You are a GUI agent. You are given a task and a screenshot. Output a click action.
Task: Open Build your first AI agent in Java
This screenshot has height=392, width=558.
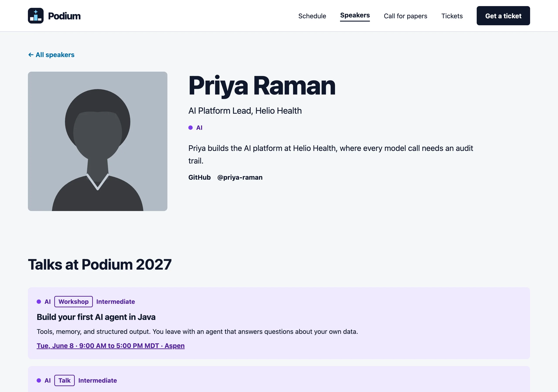pyautogui.click(x=96, y=317)
